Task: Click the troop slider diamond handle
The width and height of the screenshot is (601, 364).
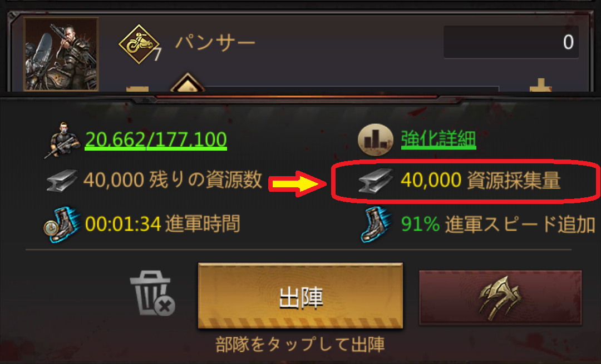Action: pos(187,82)
